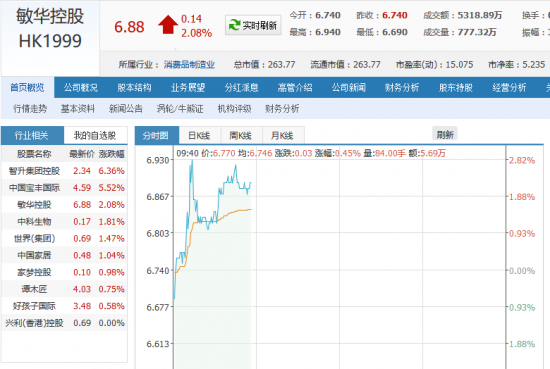Click the red up-arrow price indicator

pos(168,25)
